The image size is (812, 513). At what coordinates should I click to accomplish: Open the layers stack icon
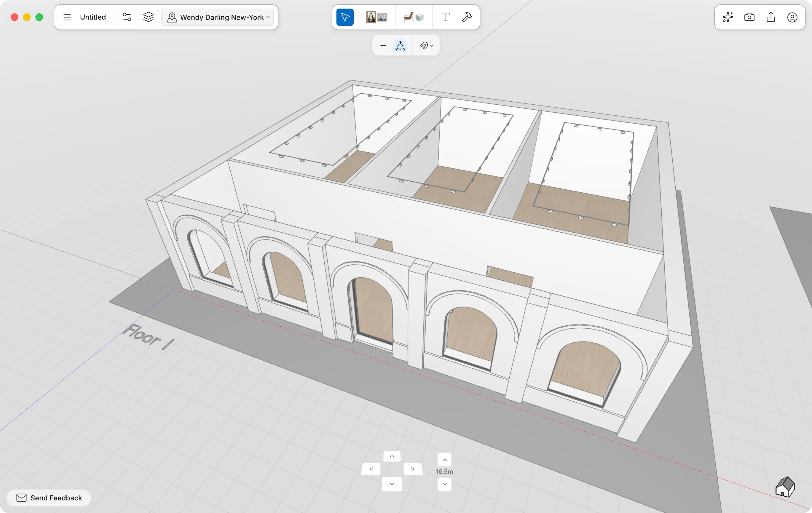tap(148, 17)
